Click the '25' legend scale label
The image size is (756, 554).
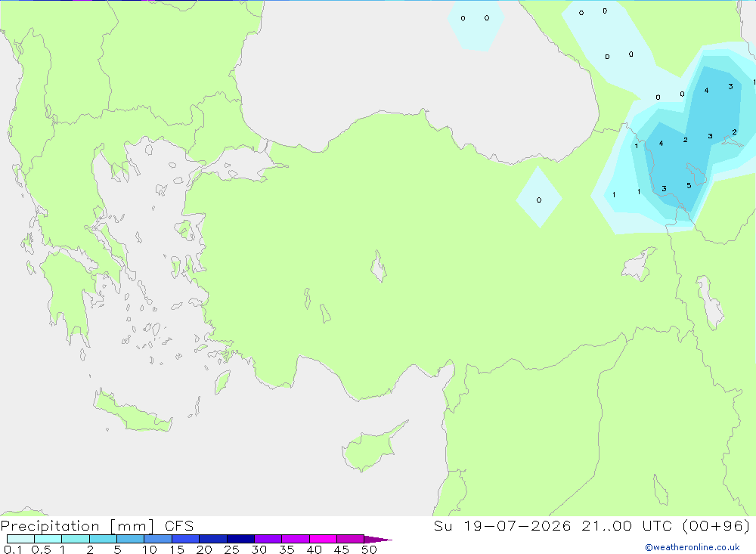pos(231,549)
